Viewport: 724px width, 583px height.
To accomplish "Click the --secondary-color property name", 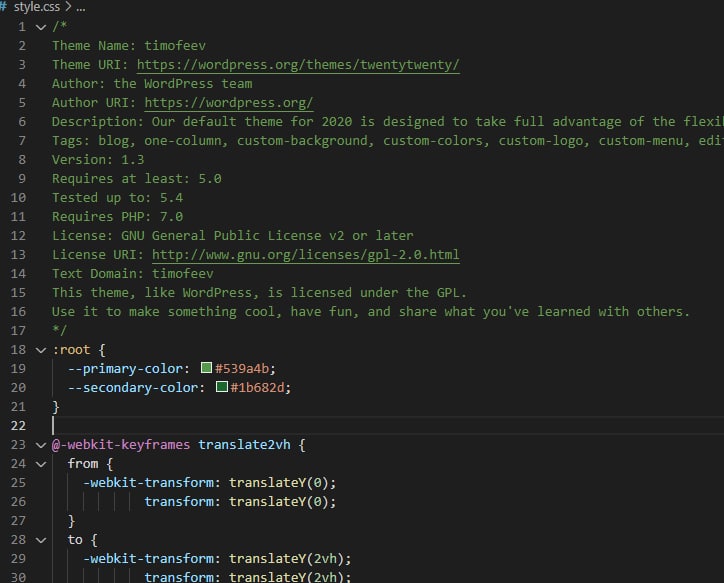I will coord(133,388).
